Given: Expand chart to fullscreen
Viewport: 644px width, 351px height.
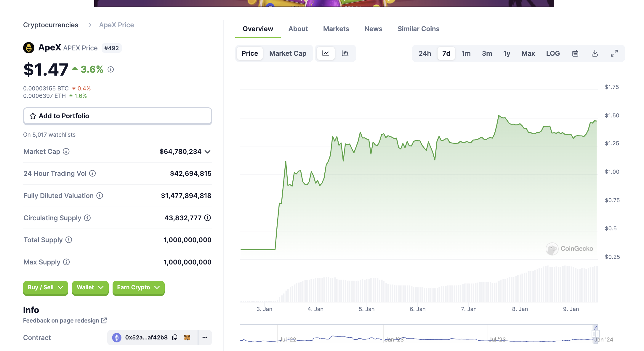Looking at the screenshot, I should [614, 53].
